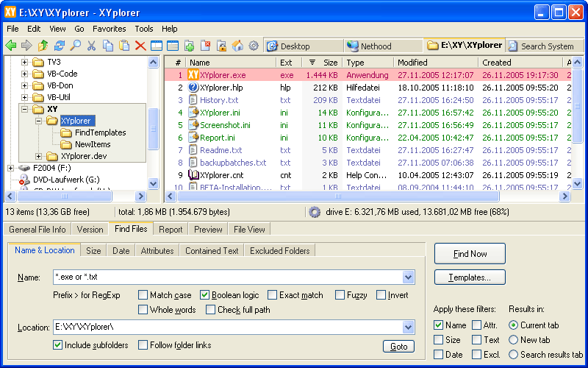588x368 pixels.
Task: Select Search results tab radio
Action: point(513,355)
